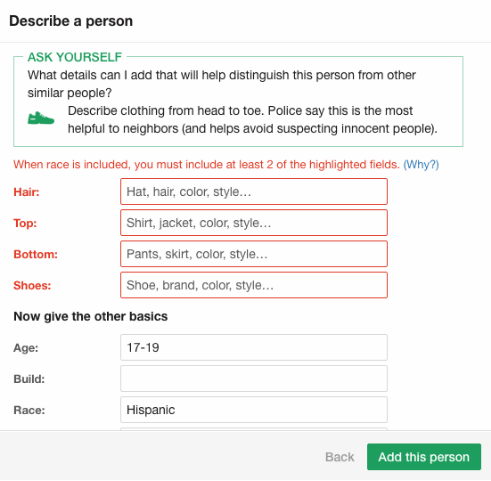Click the Hair label text
Viewport: 491px width, 481px height.
click(26, 192)
